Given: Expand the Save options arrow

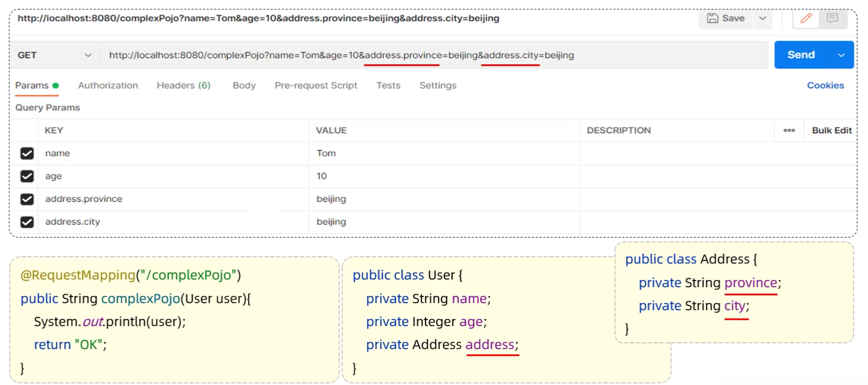Looking at the screenshot, I should click(762, 18).
